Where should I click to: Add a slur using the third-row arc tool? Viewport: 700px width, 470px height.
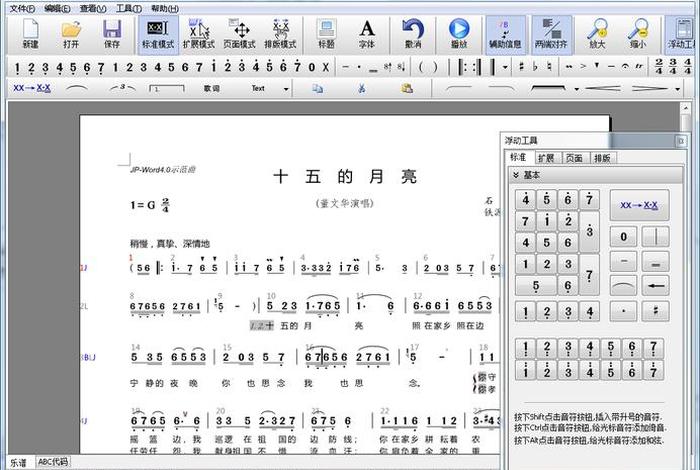[77, 88]
